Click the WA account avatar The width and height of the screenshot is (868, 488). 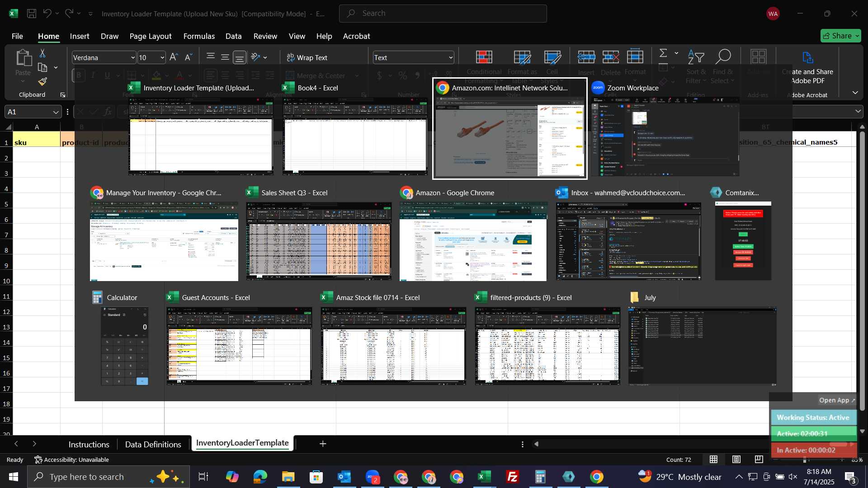(x=773, y=14)
